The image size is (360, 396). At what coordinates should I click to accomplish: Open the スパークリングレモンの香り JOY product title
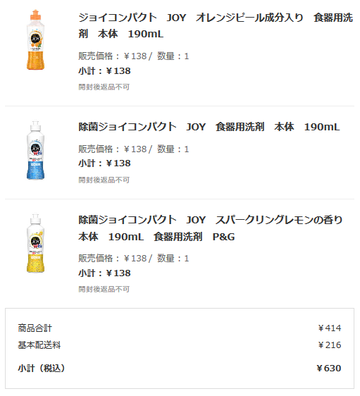click(210, 228)
